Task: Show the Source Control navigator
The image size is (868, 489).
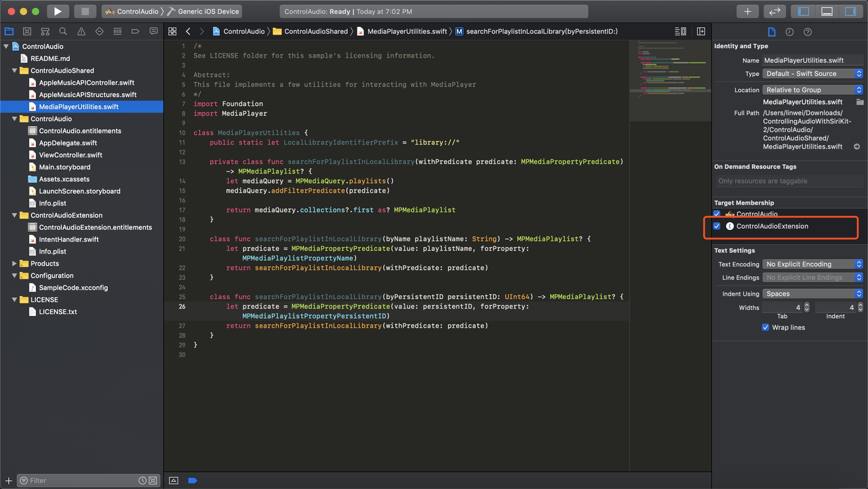Action: click(27, 31)
